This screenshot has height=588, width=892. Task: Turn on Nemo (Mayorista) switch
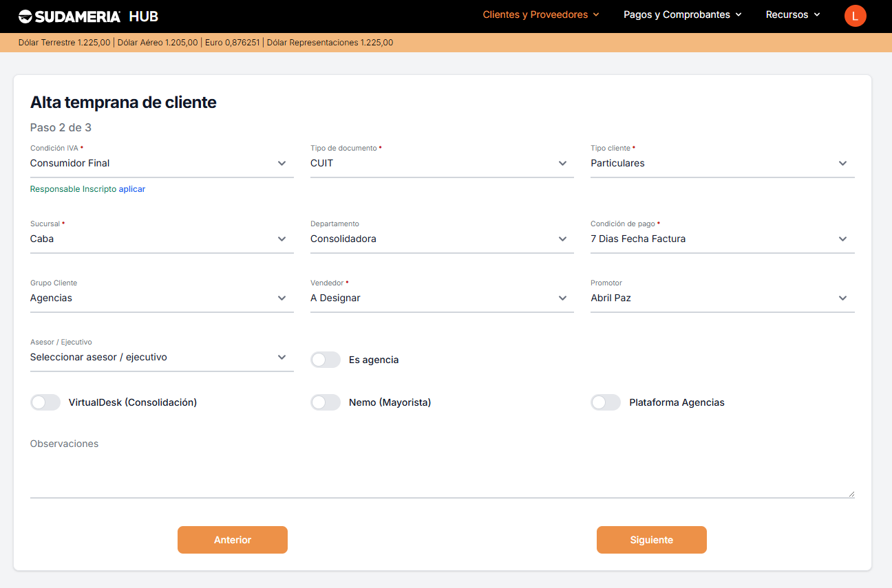coord(326,402)
